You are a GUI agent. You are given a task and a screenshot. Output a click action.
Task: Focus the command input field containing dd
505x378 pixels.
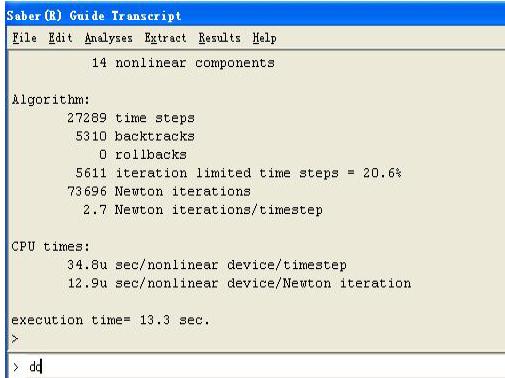click(x=257, y=367)
